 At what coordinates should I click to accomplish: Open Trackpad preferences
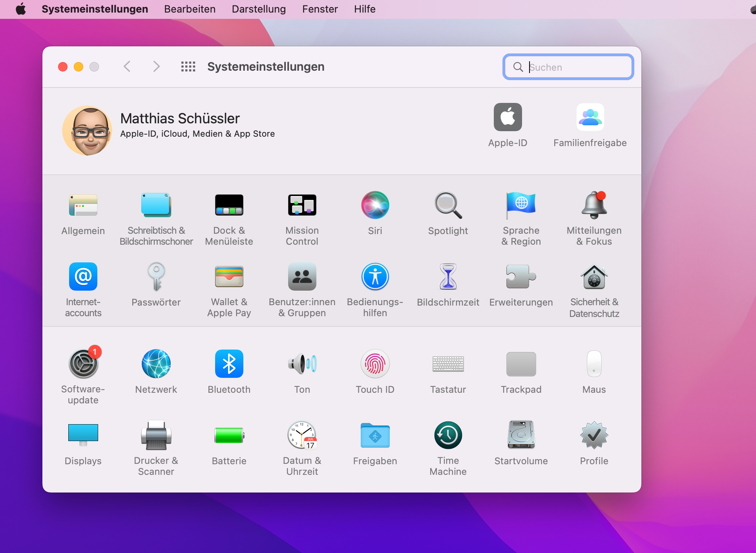point(521,364)
